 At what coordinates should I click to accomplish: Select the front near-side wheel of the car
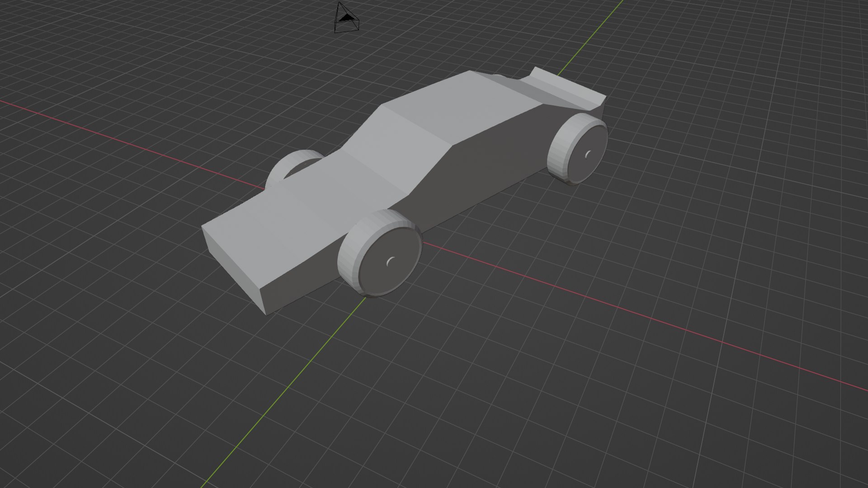point(380,253)
